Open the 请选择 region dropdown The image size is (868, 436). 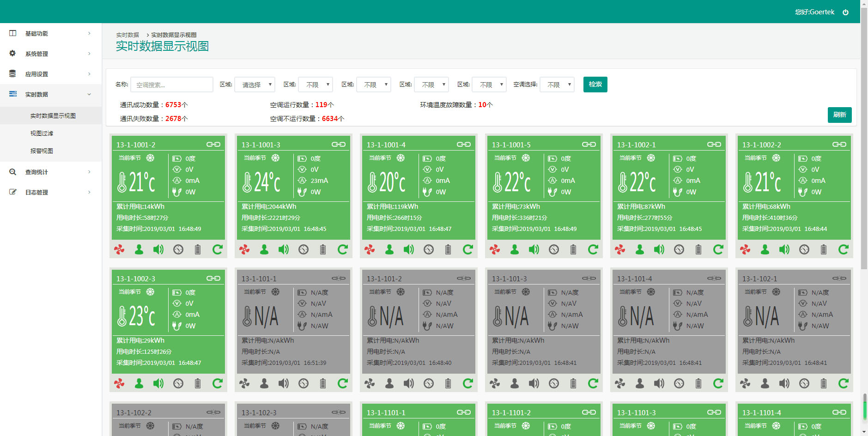[255, 85]
